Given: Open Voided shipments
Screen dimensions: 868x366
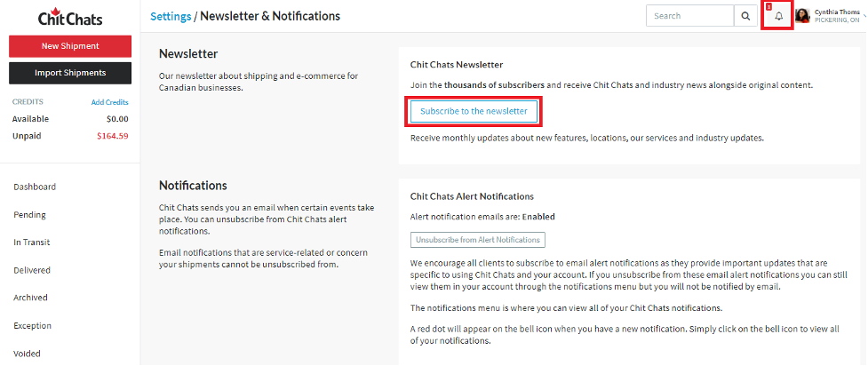Looking at the screenshot, I should tap(28, 354).
